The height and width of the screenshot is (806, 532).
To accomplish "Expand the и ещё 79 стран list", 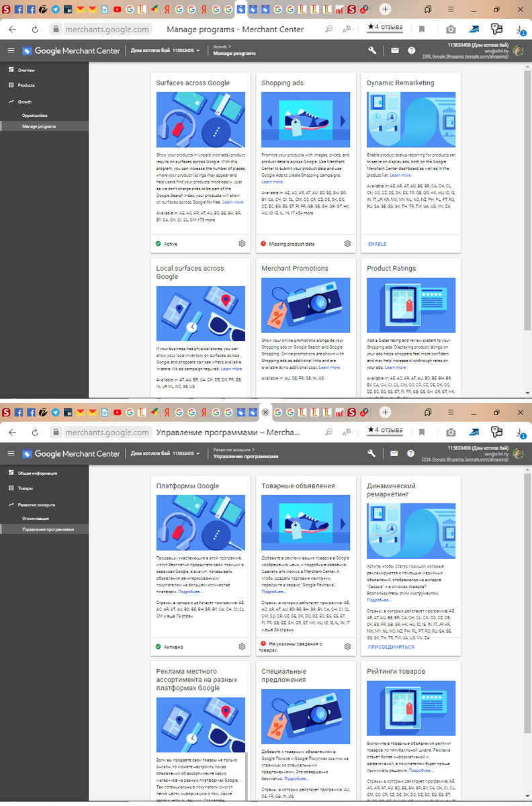I will (x=178, y=615).
